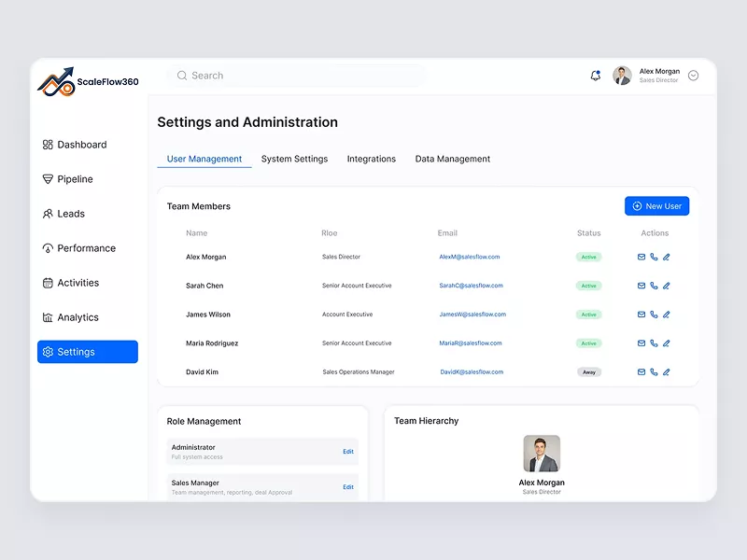Open SarahC@salesflow.com email link
The height and width of the screenshot is (560, 747).
coord(471,286)
